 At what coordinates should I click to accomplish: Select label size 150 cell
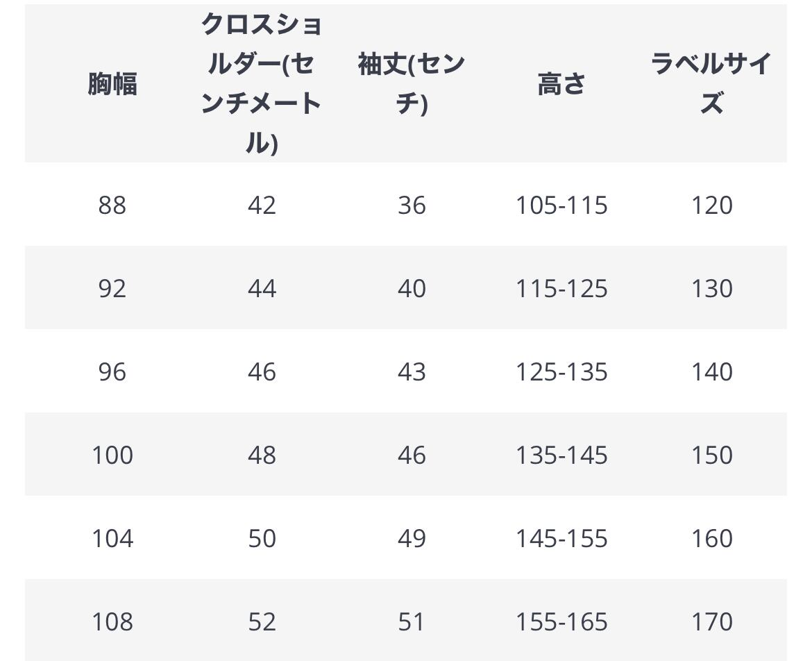[711, 455]
